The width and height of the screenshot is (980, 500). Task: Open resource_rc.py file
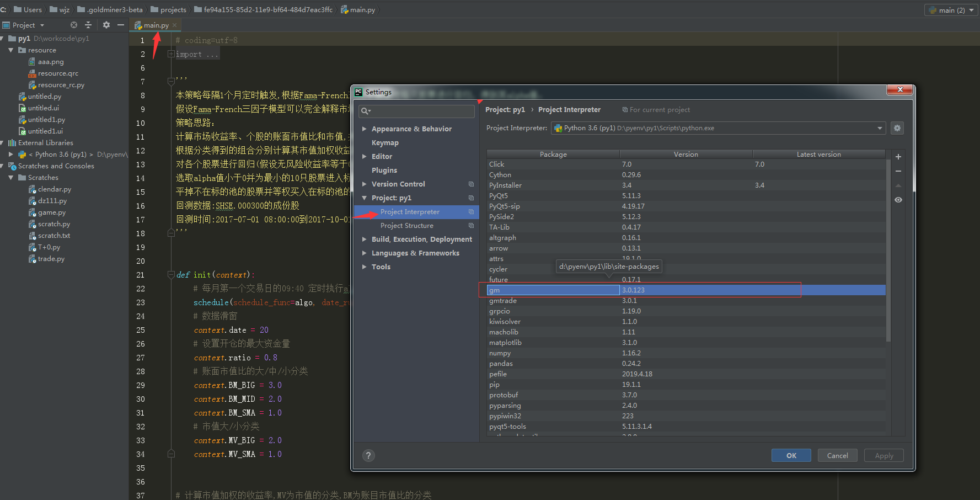coord(61,85)
